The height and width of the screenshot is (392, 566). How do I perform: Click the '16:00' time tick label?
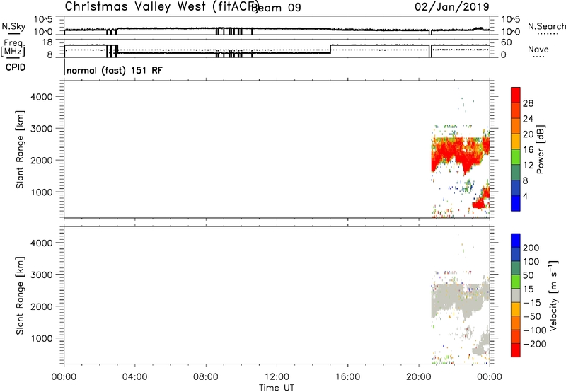tap(347, 377)
